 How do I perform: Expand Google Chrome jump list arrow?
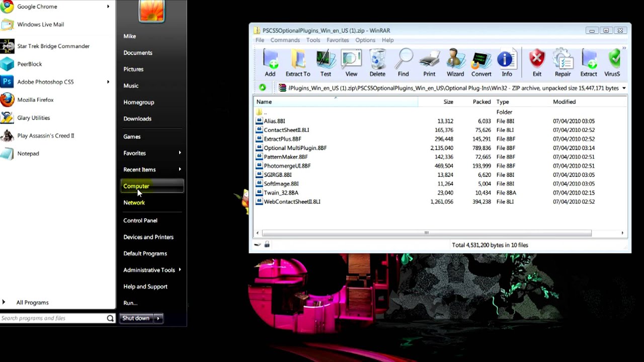[108, 7]
